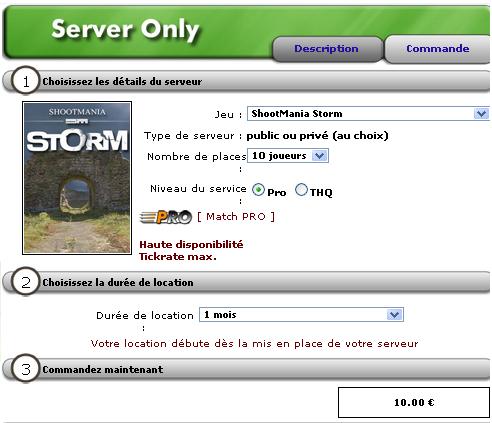Select the THQ service level
This screenshot has width=492, height=423.
(x=301, y=190)
